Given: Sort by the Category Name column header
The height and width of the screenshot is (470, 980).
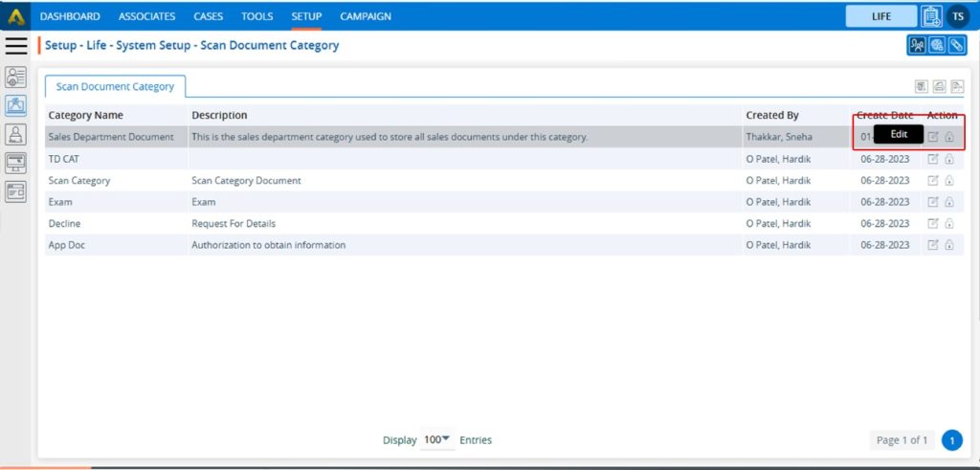Looking at the screenshot, I should click(86, 115).
